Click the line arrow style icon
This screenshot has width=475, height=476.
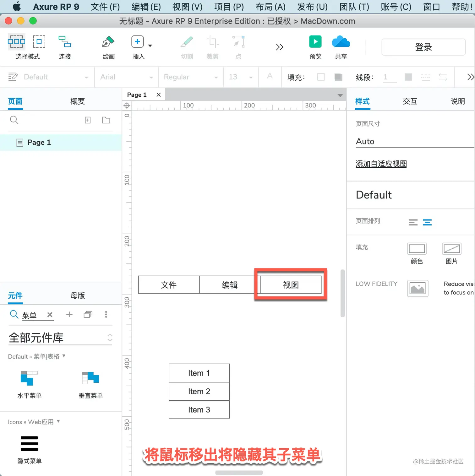click(x=443, y=77)
